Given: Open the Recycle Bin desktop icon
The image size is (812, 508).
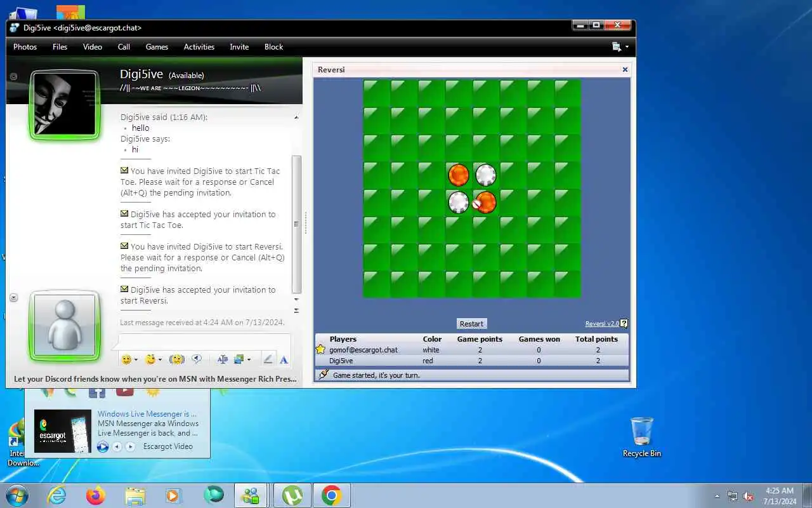Looking at the screenshot, I should [x=642, y=437].
